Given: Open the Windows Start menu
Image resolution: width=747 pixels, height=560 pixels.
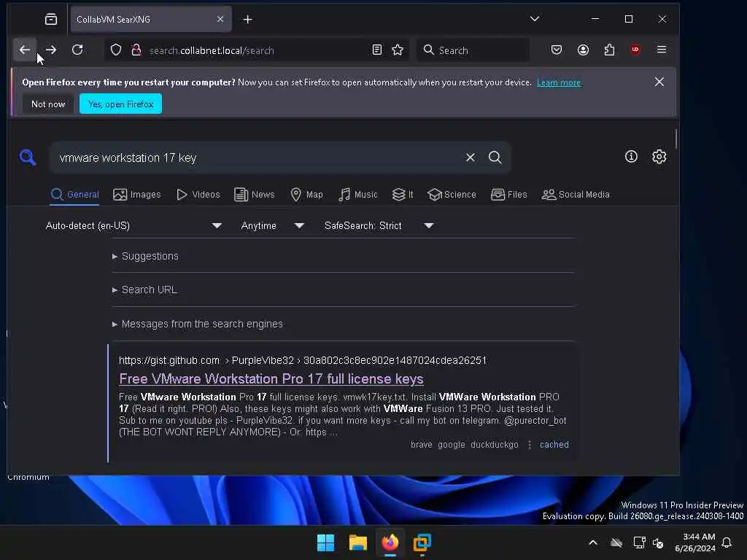Looking at the screenshot, I should pos(325,542).
